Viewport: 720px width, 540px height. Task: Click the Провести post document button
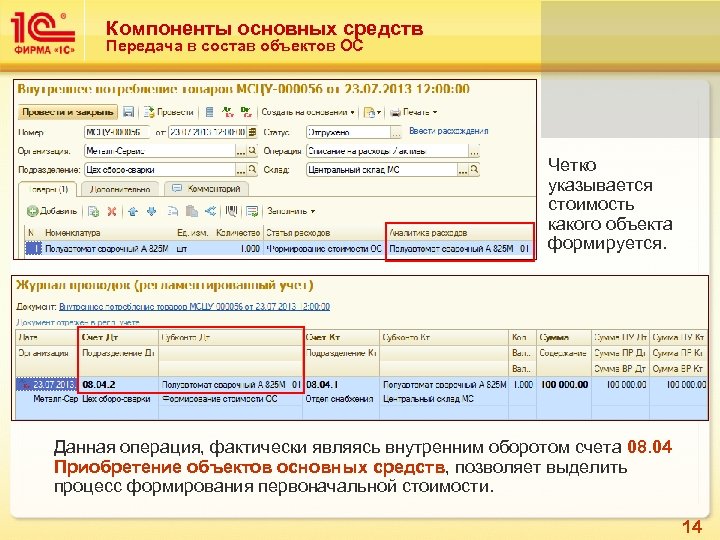coord(169,112)
